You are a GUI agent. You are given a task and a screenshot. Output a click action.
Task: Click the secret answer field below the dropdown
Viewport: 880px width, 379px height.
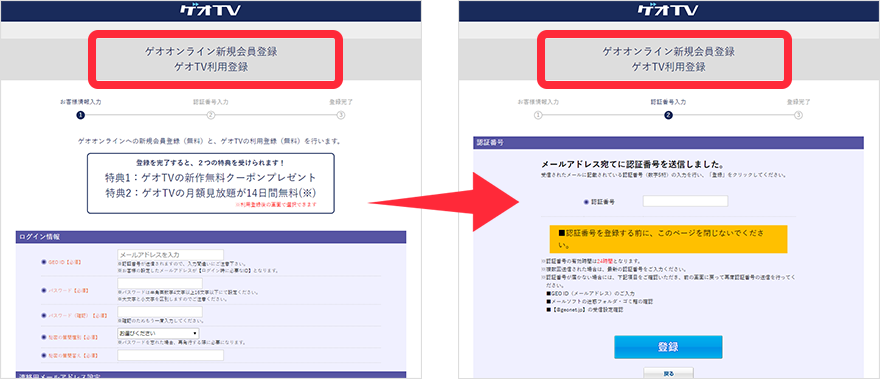[171, 355]
